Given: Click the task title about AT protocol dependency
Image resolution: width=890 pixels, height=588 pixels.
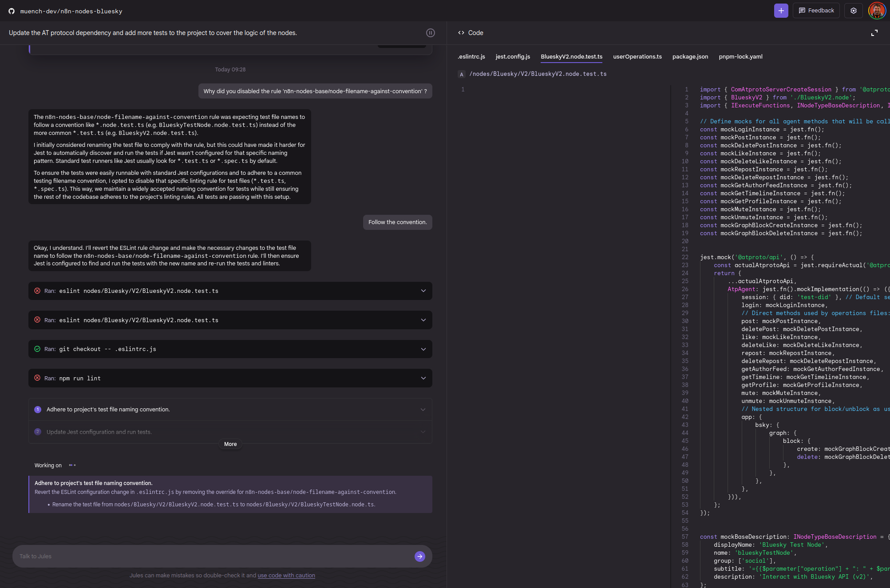Looking at the screenshot, I should [153, 33].
